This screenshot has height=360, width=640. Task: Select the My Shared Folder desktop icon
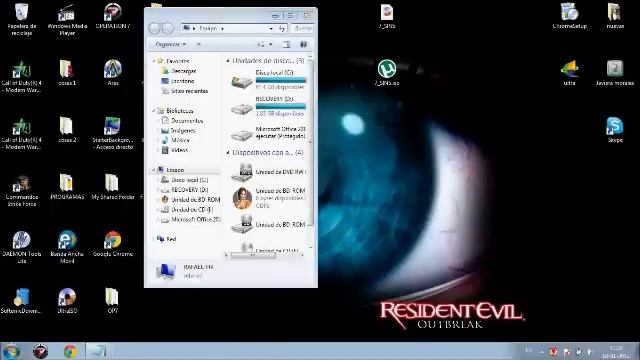(x=113, y=187)
